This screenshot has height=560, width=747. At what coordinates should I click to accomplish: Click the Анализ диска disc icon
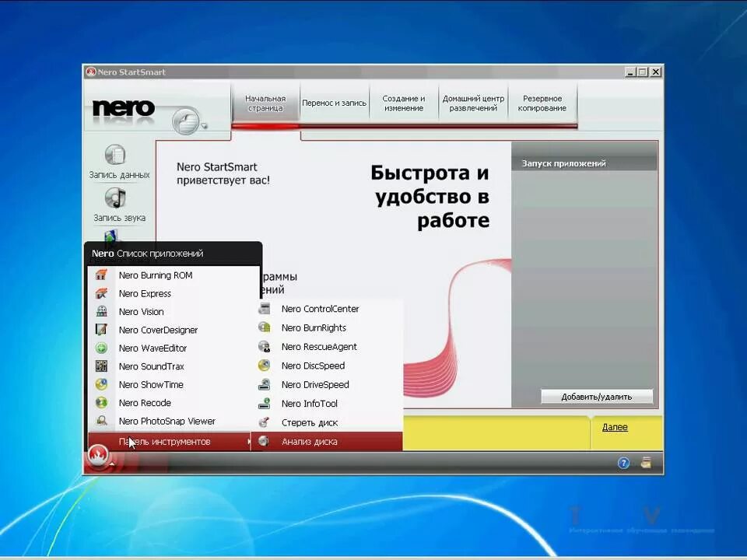[x=264, y=442]
